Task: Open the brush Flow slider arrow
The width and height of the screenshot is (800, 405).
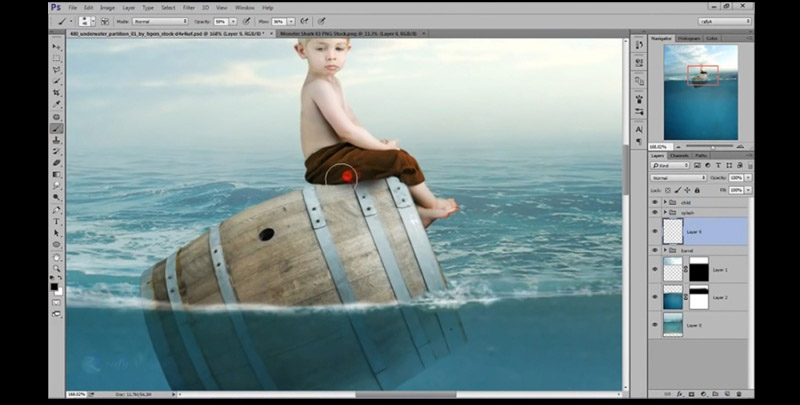Action: 291,21
